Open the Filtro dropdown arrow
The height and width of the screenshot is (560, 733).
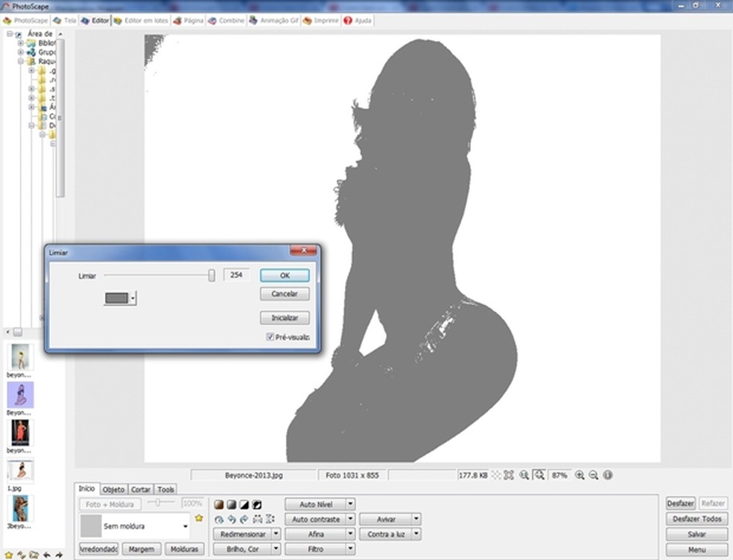pyautogui.click(x=350, y=549)
